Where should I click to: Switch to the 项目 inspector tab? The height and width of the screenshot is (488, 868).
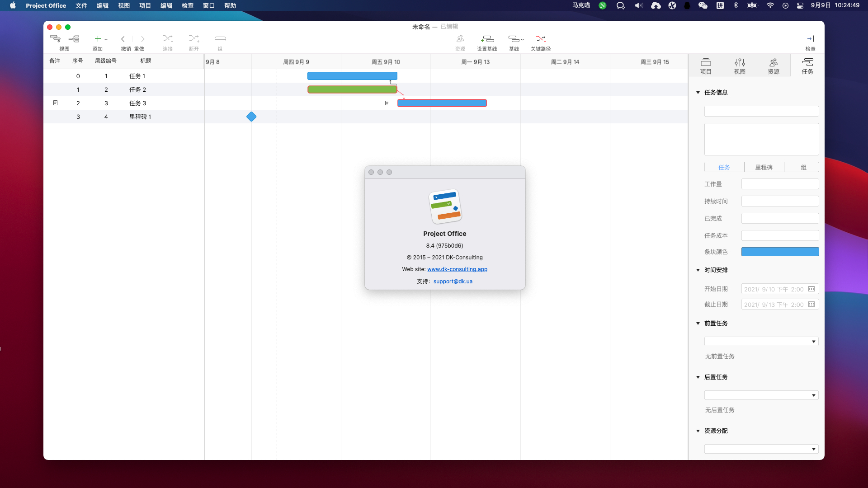[706, 66]
